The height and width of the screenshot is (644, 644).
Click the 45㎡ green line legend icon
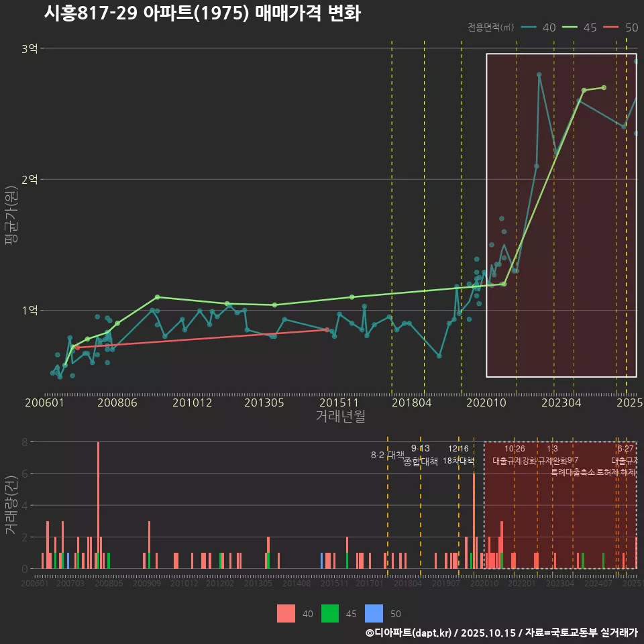[x=572, y=28]
